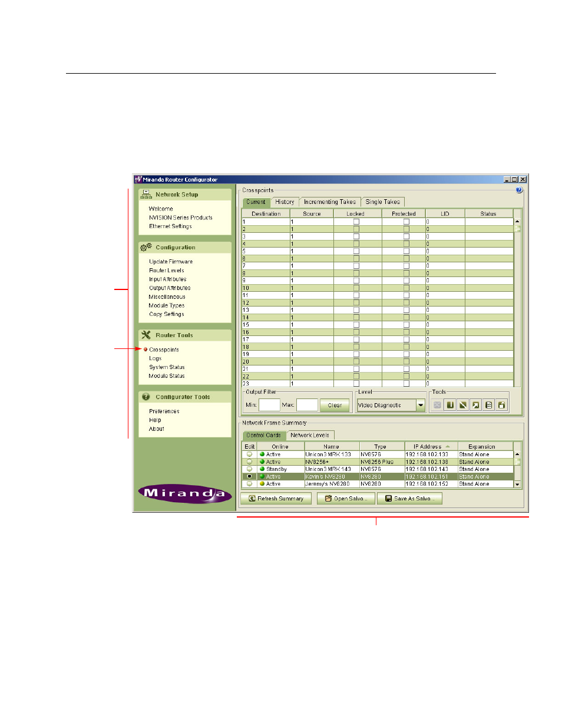Toggle Locked checkbox for destination 15
Viewport: 562px width, 728px height.
click(x=356, y=324)
